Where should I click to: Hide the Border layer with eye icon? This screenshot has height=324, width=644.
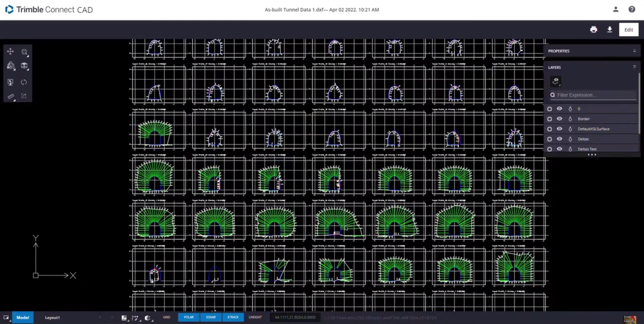tap(559, 119)
